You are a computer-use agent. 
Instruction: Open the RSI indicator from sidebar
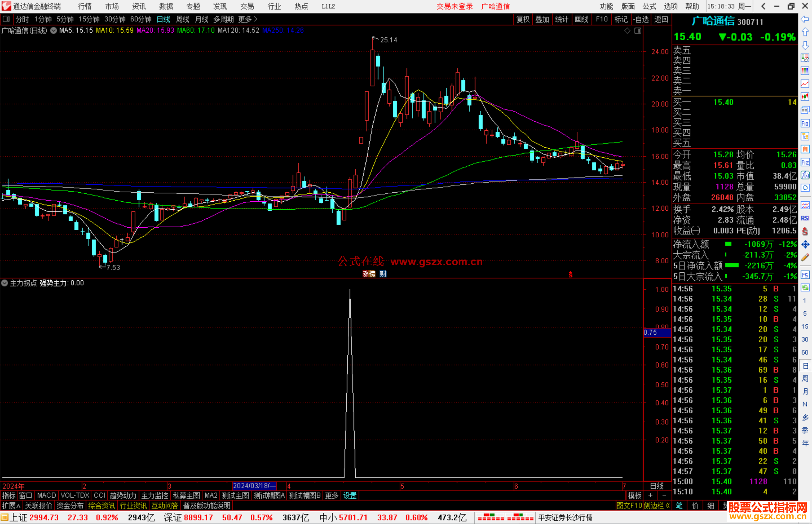pos(805,218)
